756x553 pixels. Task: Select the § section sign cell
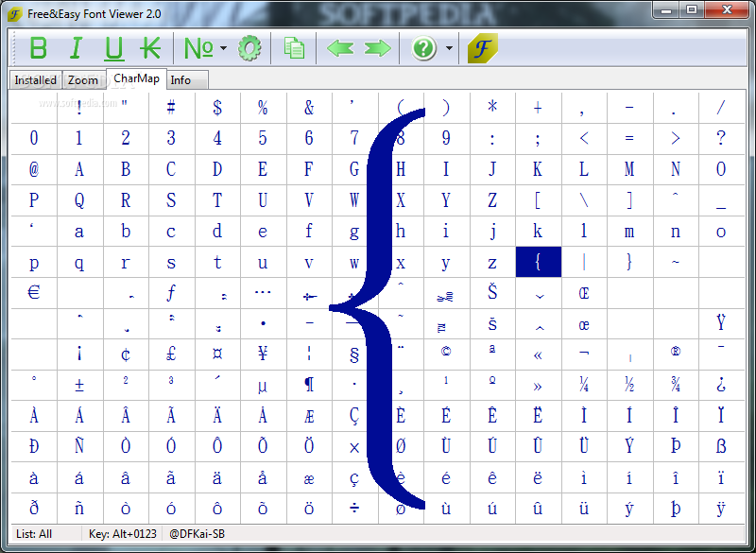point(354,354)
